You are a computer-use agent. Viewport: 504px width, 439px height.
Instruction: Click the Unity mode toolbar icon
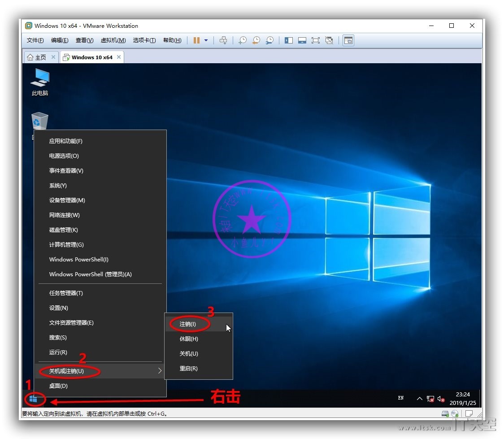pos(329,40)
